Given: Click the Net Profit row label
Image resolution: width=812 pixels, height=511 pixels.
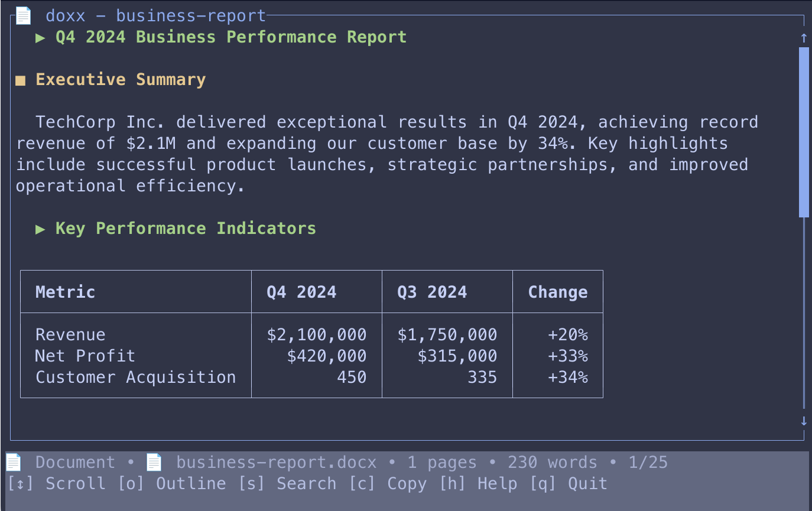Looking at the screenshot, I should click(x=85, y=356).
